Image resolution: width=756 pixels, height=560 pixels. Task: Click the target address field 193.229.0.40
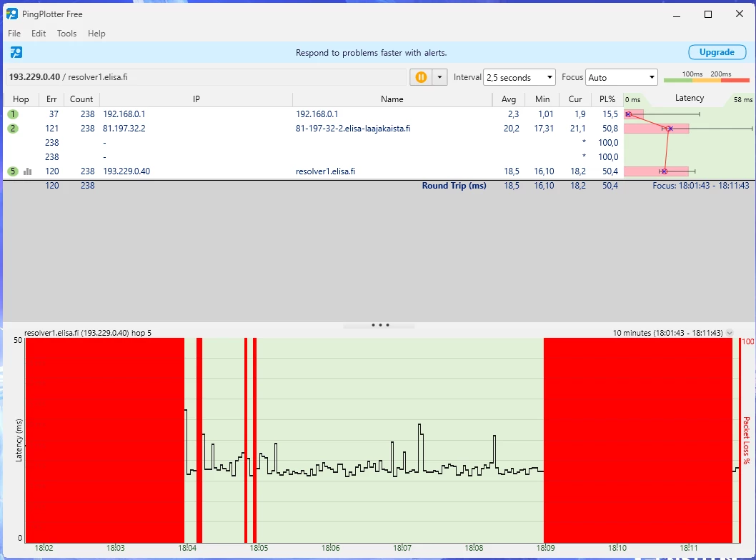click(x=207, y=77)
